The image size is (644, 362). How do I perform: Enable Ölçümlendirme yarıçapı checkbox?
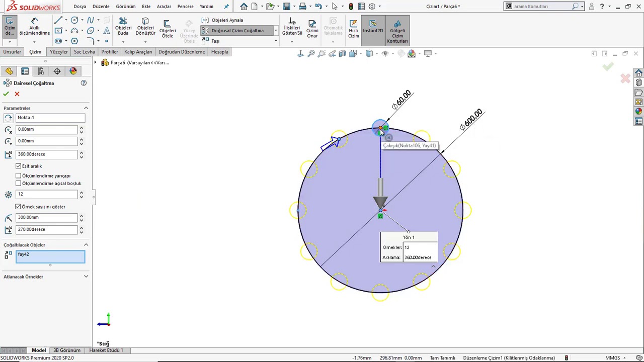coord(19,176)
